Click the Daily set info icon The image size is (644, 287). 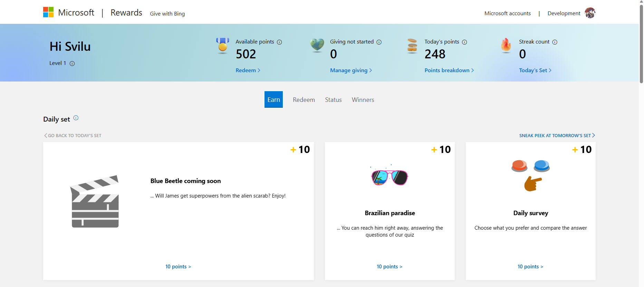pyautogui.click(x=76, y=118)
